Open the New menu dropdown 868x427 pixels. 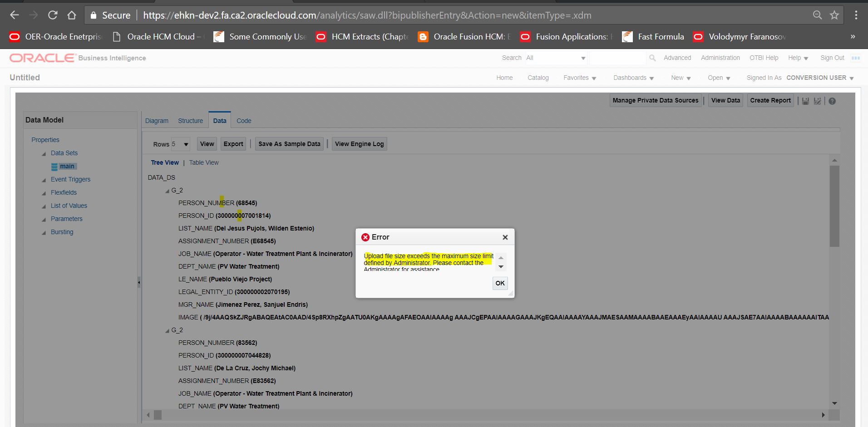681,78
